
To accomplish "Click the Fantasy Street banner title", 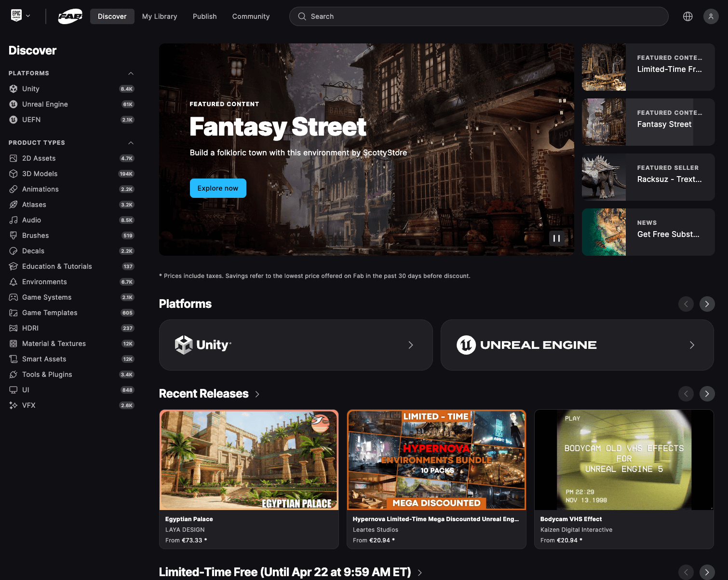I will click(278, 127).
